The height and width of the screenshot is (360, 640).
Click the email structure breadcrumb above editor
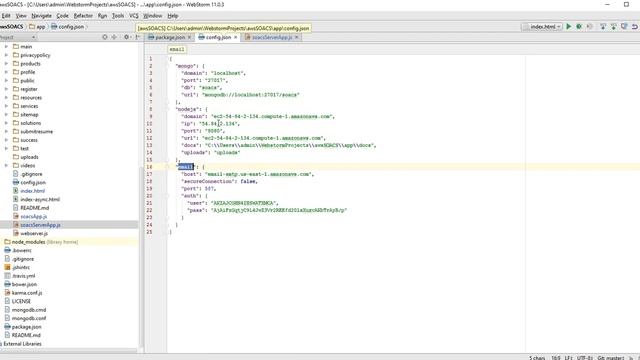[177, 49]
